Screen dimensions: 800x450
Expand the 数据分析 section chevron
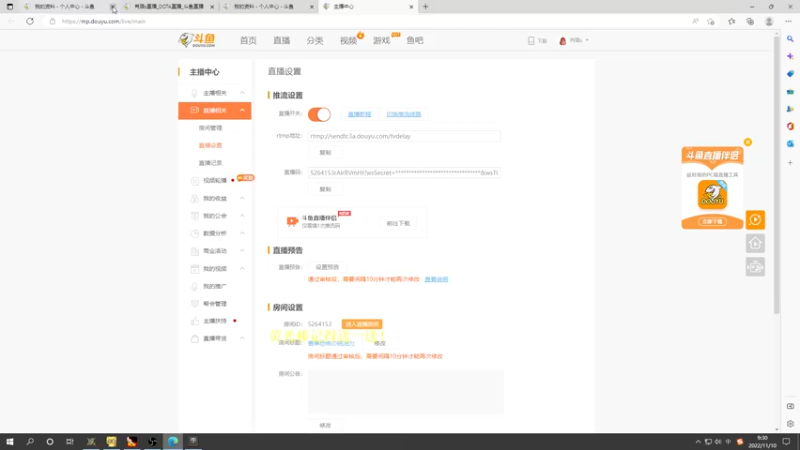pos(242,233)
